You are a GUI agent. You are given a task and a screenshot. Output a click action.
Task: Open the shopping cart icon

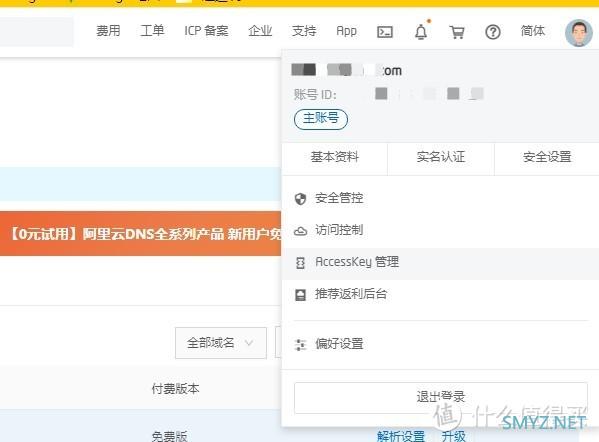click(x=457, y=32)
